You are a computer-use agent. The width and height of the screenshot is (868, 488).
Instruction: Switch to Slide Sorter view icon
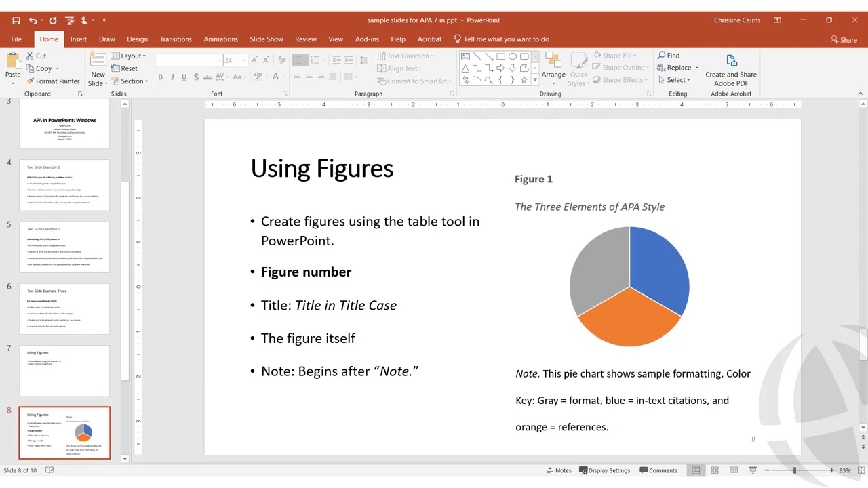(x=715, y=470)
